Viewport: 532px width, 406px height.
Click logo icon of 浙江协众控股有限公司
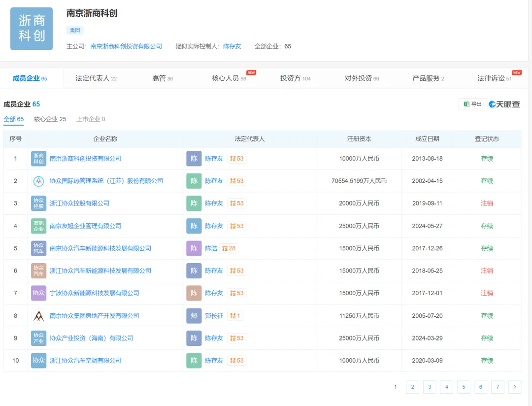pos(39,203)
